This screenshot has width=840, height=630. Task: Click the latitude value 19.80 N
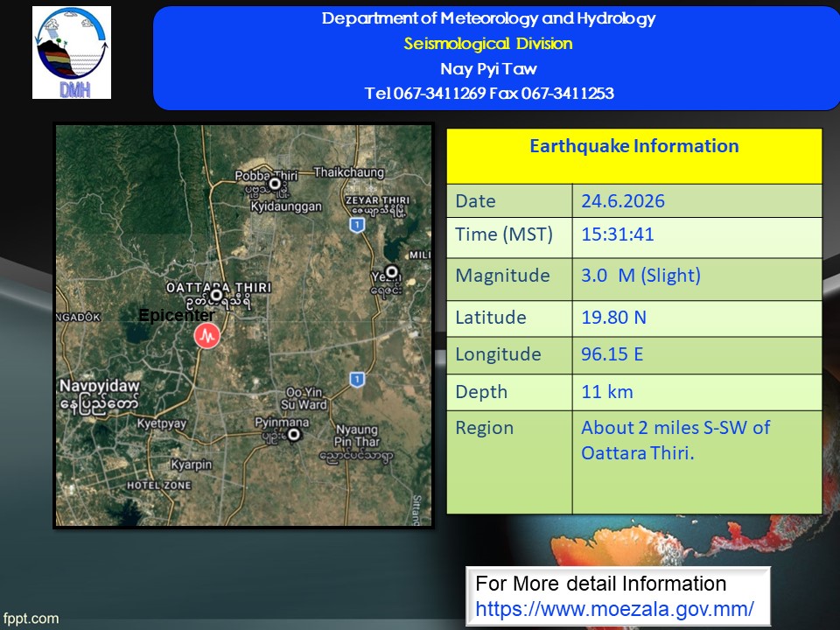point(614,317)
